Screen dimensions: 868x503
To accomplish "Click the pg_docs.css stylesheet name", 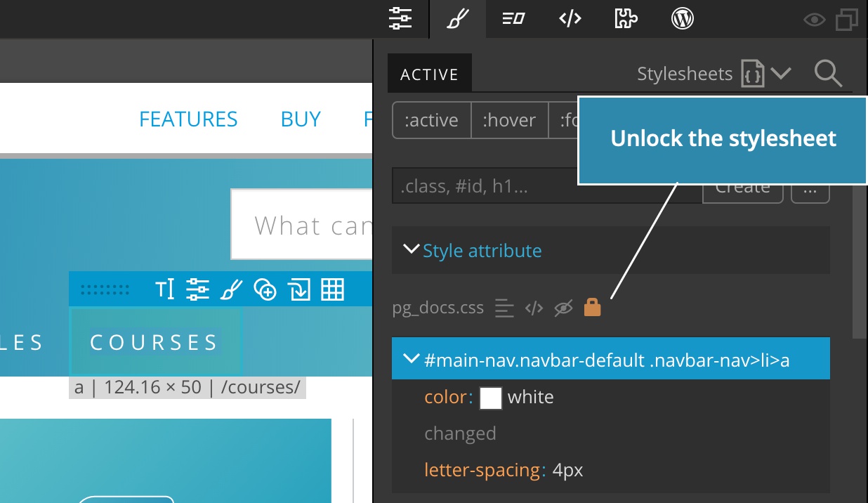I will pyautogui.click(x=438, y=308).
